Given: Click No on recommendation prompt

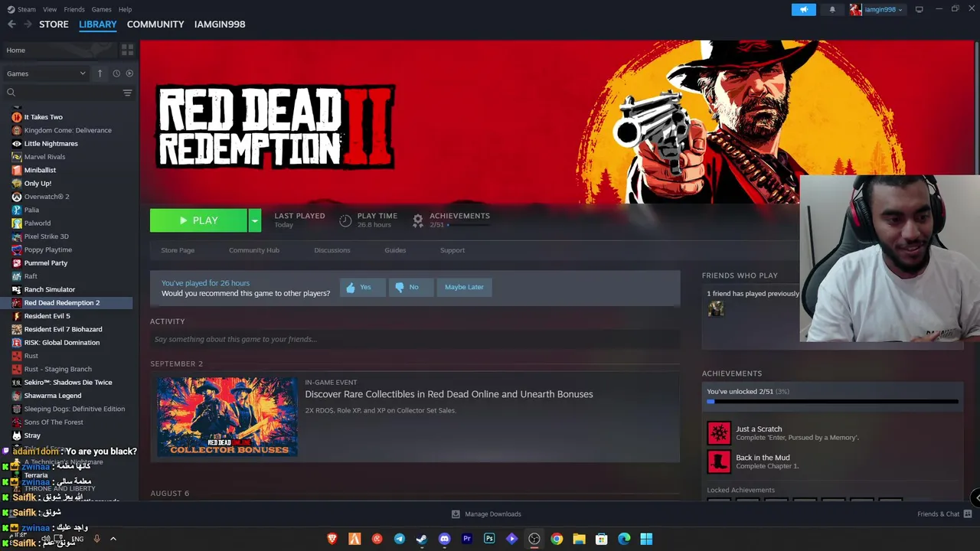Looking at the screenshot, I should click(x=410, y=287).
